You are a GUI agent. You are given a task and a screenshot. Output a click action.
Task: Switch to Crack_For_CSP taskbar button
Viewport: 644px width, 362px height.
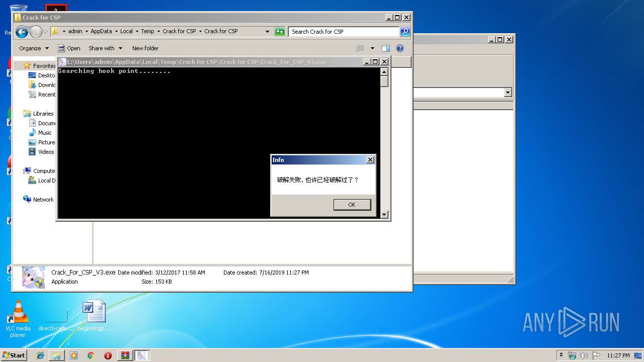(x=142, y=355)
